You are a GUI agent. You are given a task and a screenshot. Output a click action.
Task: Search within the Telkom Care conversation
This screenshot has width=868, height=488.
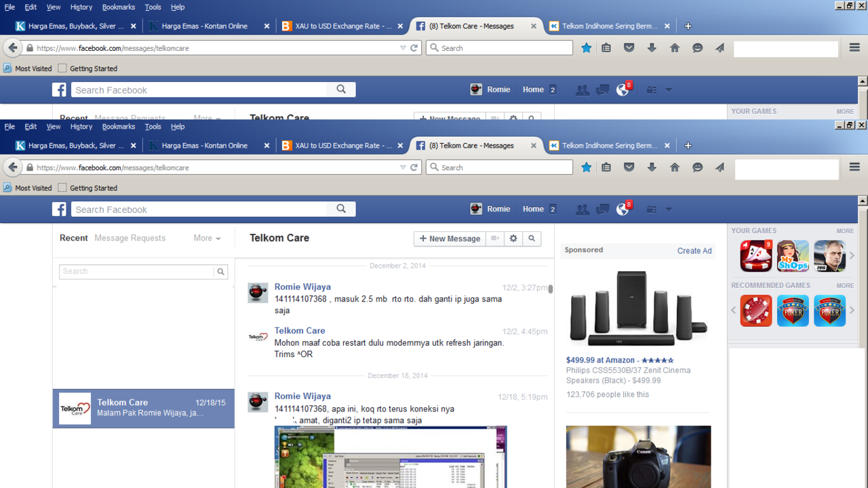point(532,239)
